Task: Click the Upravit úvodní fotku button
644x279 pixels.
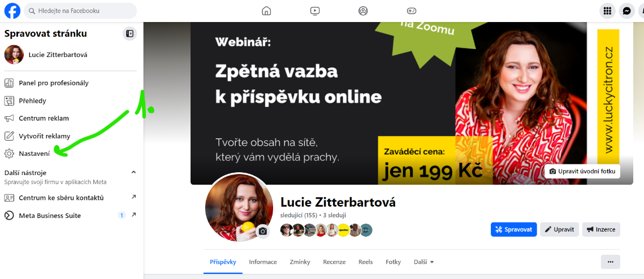Action: [x=582, y=171]
